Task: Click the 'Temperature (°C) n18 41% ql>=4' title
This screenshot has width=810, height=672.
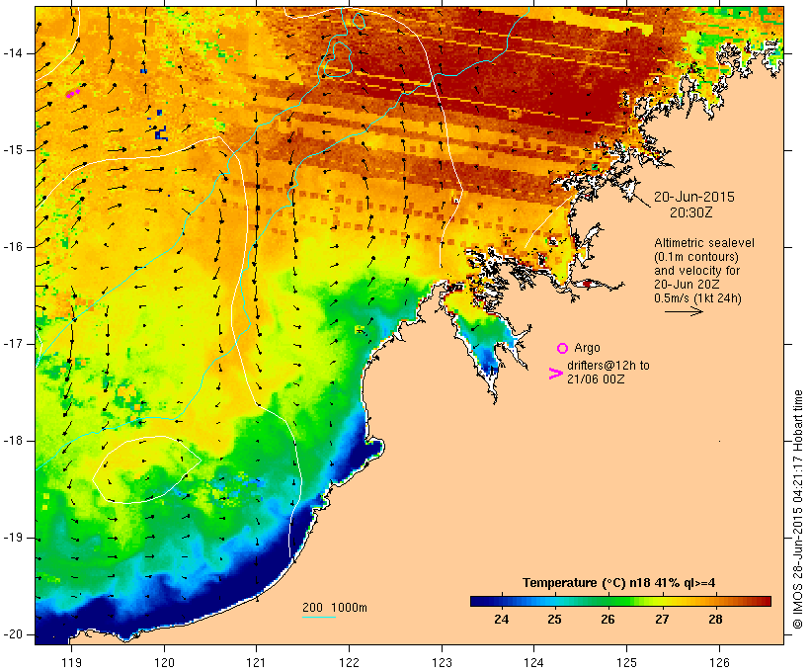Action: 619,583
